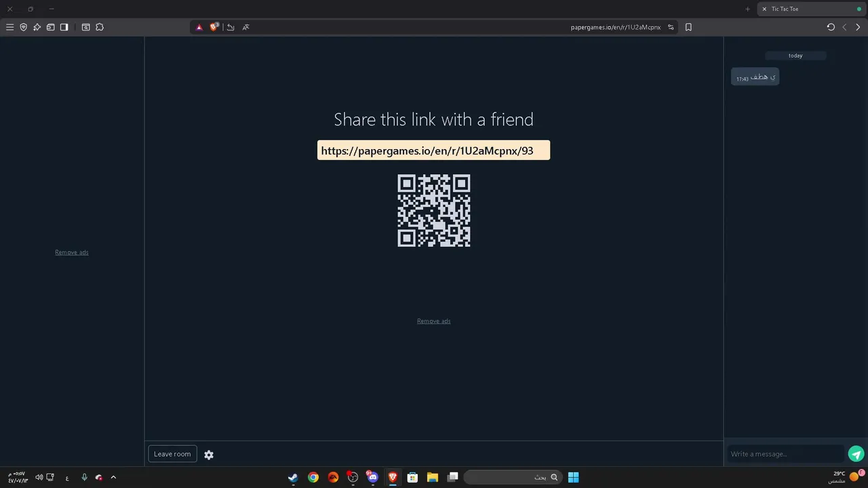Open the volume speaker icon in tray
The height and width of the screenshot is (488, 868).
pos(39,477)
